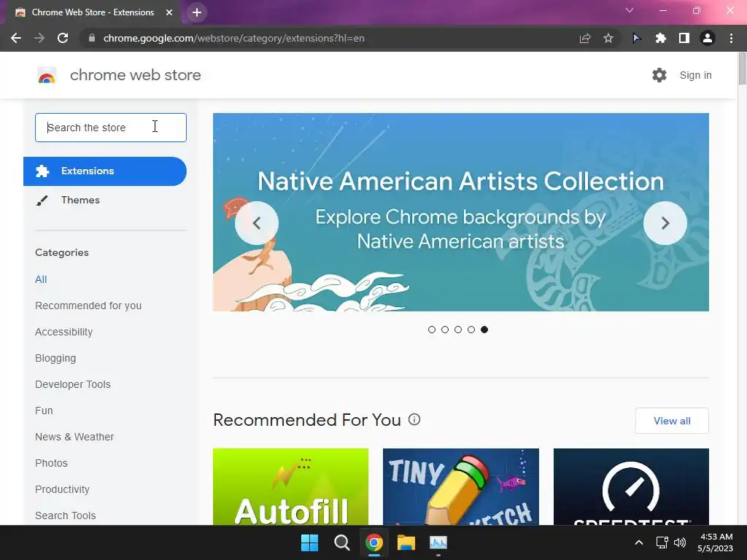Click the Chrome Web Store rainbow logo

point(47,75)
